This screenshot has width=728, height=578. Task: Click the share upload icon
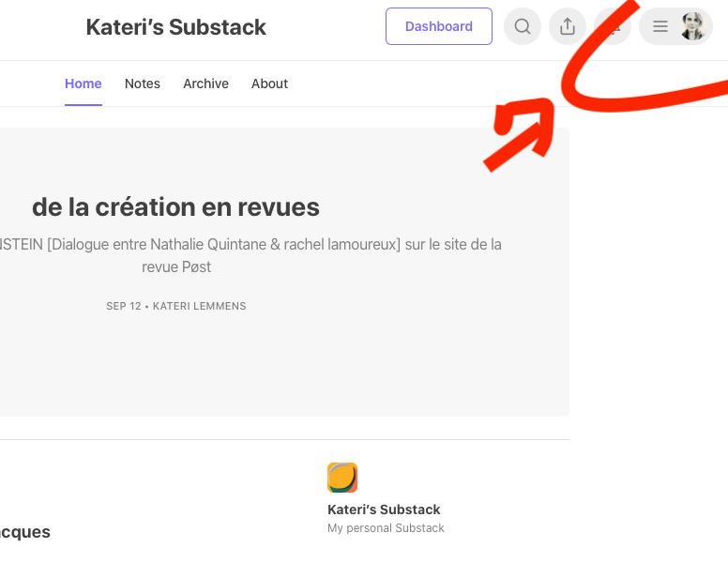(568, 26)
